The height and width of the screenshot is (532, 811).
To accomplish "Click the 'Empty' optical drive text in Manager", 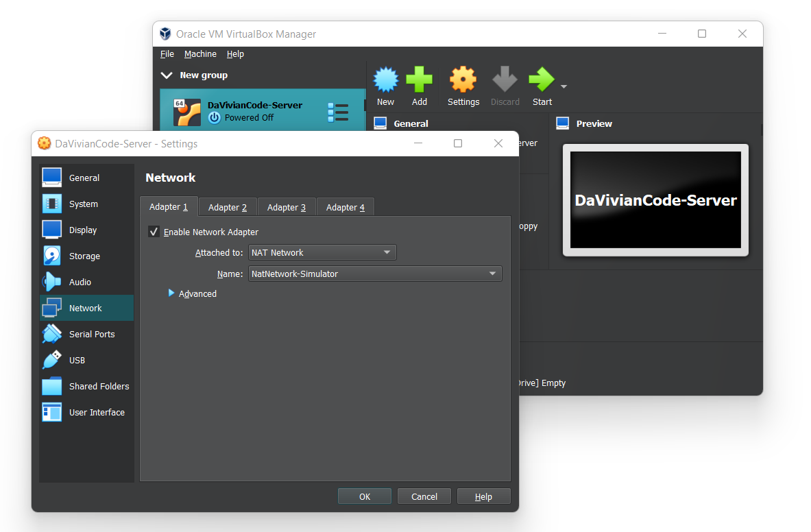I will (x=553, y=383).
